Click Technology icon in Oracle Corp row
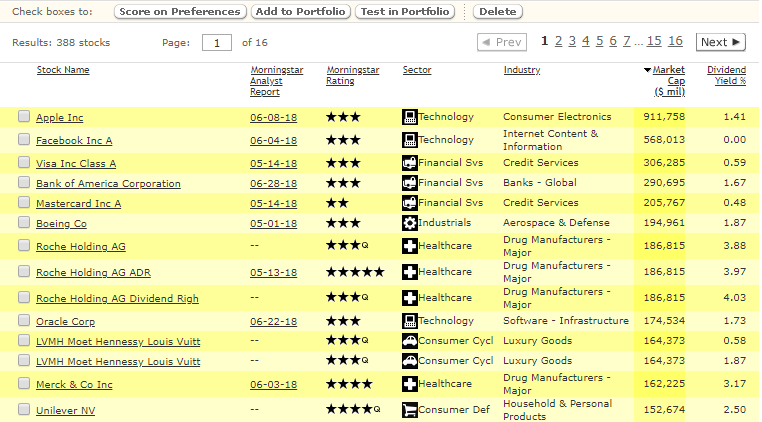The image size is (762, 422). point(410,321)
